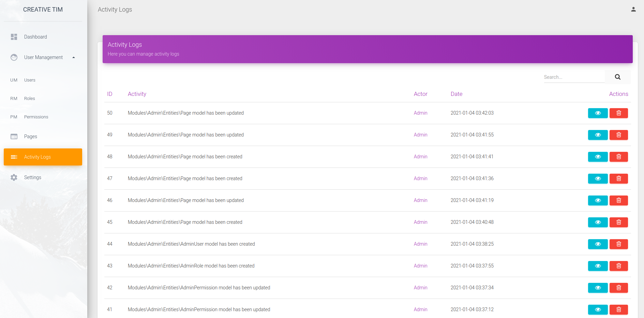View details of log 46

598,200
